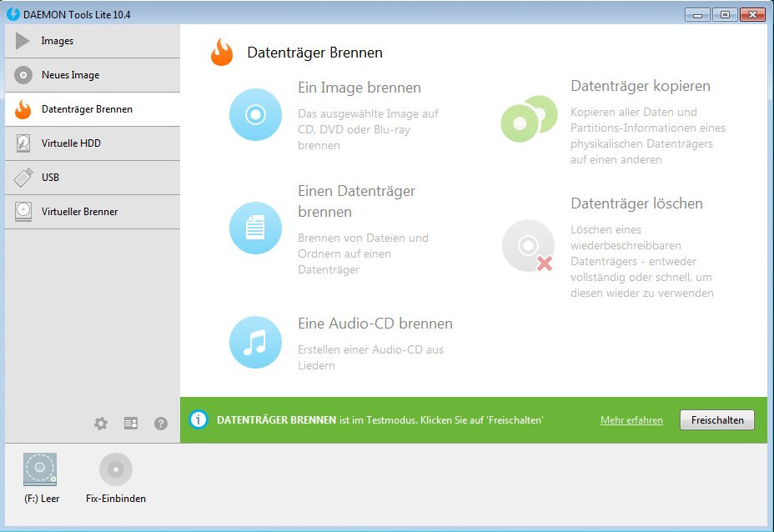This screenshot has width=774, height=532.
Task: Click the 'Brennen von Dateien und Ordnern' description
Action: coord(363,253)
